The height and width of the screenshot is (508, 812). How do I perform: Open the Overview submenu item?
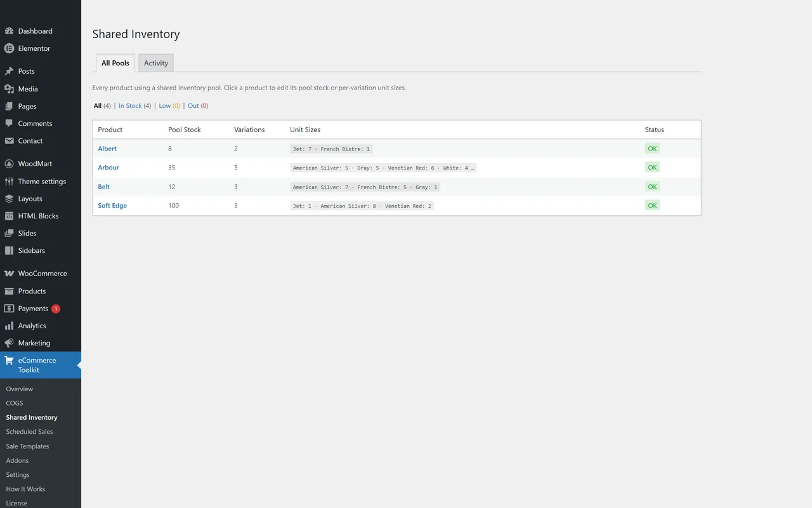click(x=20, y=389)
